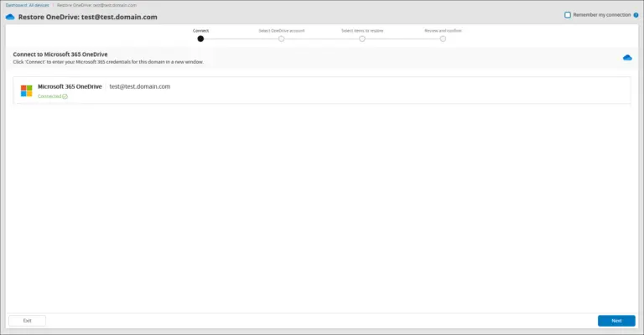The width and height of the screenshot is (644, 335).
Task: Click the help icon next to Remember my connection
Action: [636, 15]
